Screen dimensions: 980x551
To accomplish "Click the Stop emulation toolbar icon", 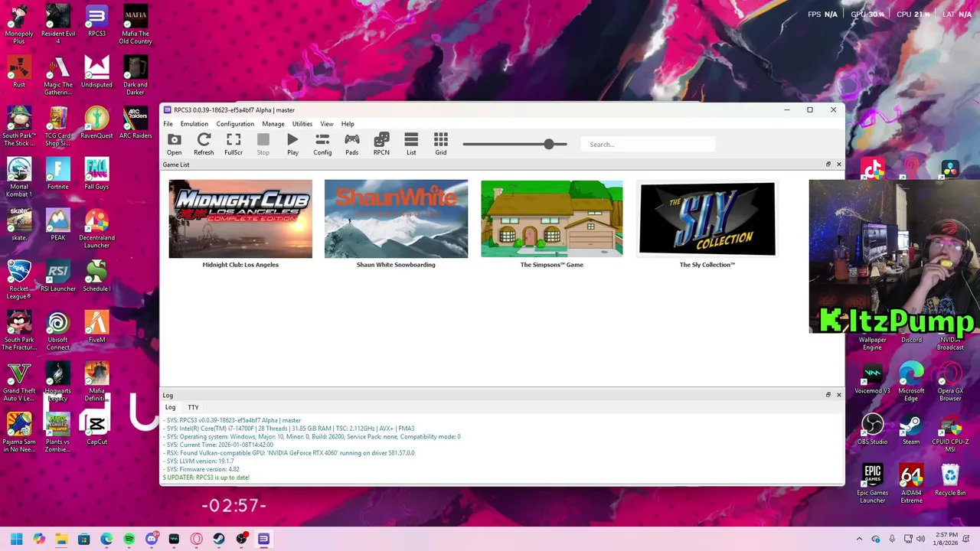I will coord(263,143).
